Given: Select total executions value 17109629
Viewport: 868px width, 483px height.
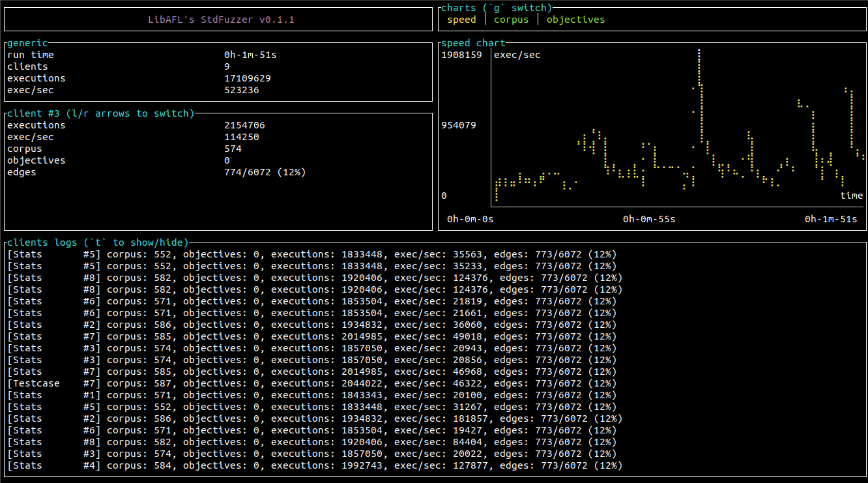Looking at the screenshot, I should click(248, 78).
